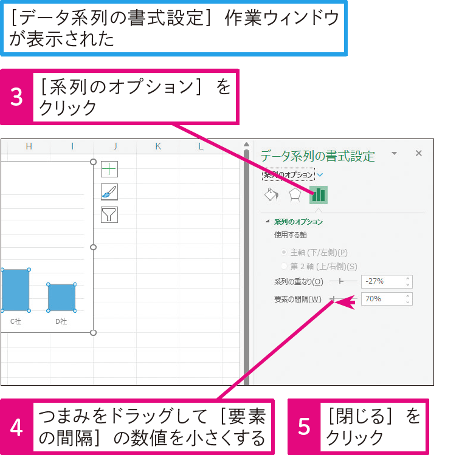Image resolution: width=476 pixels, height=455 pixels.
Task: Close the データ系列の書式設定 pane
Action: click(x=418, y=154)
